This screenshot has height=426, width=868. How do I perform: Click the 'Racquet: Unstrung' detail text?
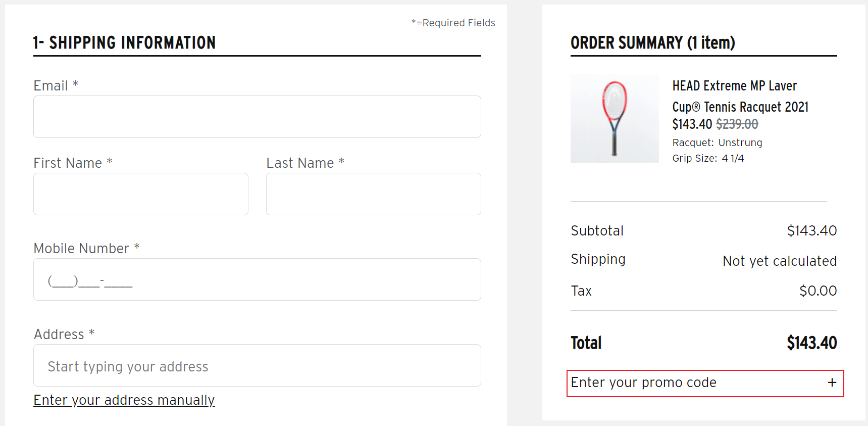tap(718, 143)
